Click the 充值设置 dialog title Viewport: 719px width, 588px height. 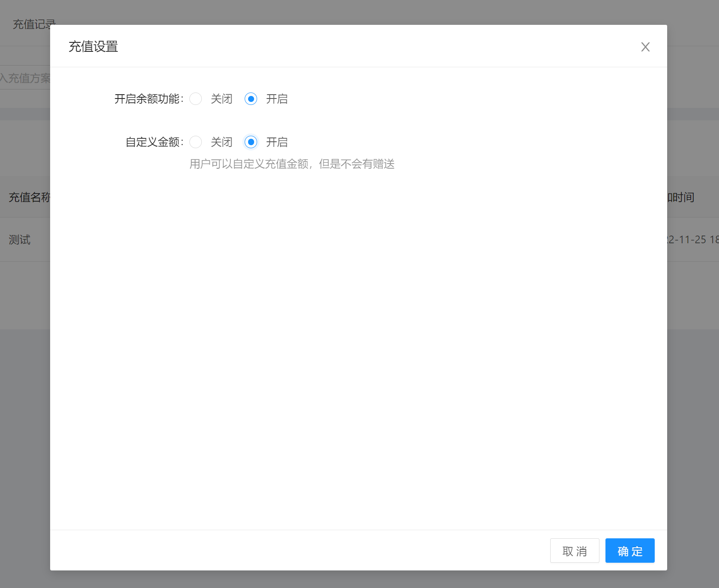tap(93, 47)
